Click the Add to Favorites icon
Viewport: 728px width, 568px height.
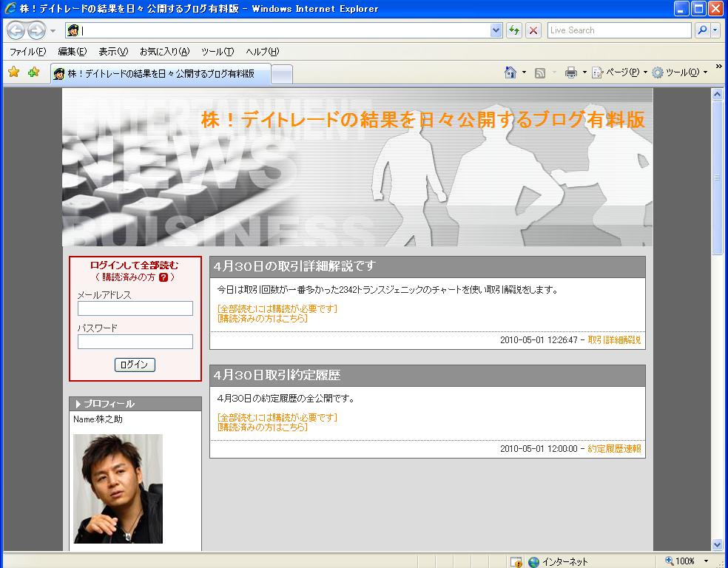coord(33,72)
